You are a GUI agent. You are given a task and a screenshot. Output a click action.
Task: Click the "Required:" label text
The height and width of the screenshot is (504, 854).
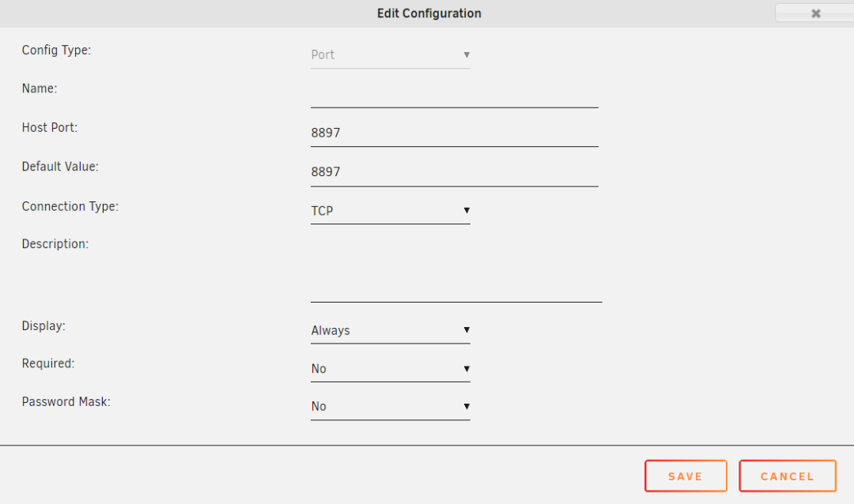pyautogui.click(x=48, y=364)
